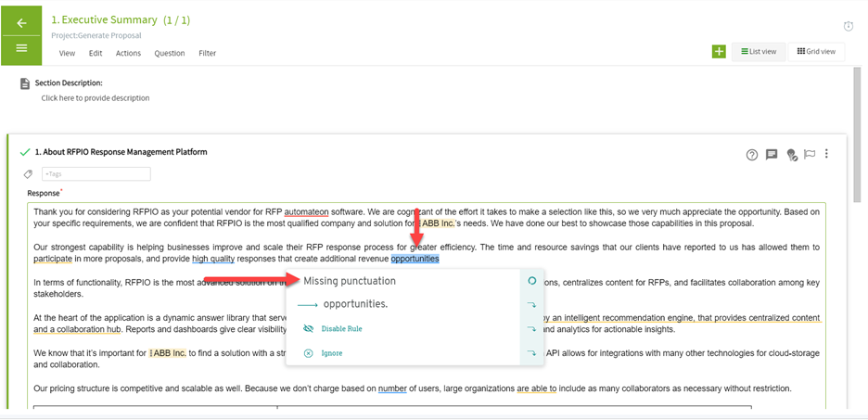Switch to Grid view
The image size is (868, 420).
[x=816, y=52]
